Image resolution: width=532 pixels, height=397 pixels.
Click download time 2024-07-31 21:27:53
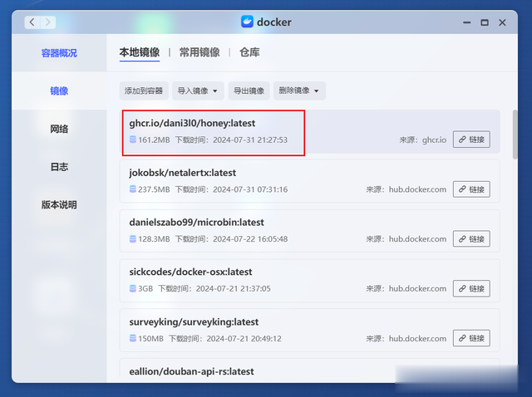250,140
